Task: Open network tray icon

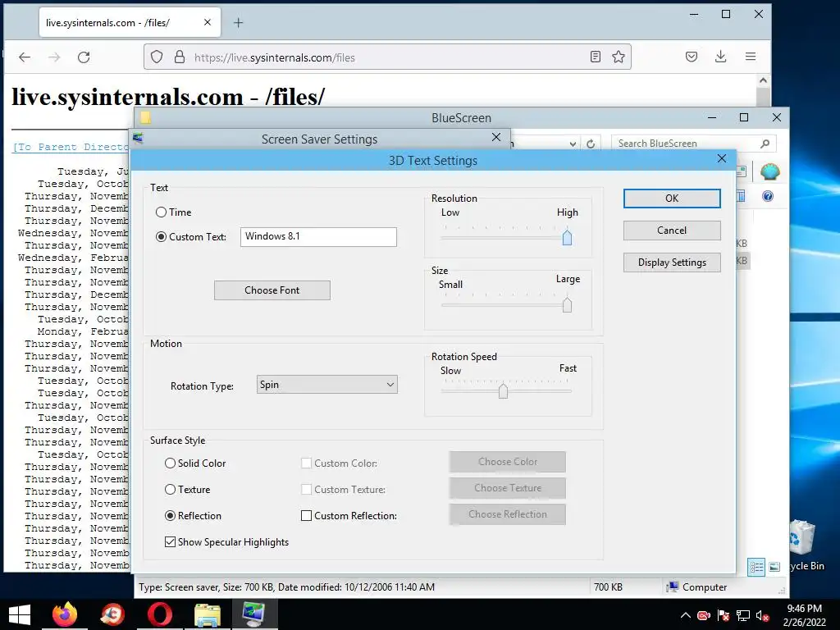Action: (x=743, y=615)
